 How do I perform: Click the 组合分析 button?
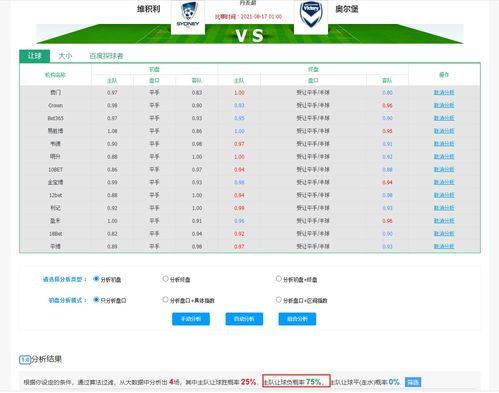pos(297,319)
